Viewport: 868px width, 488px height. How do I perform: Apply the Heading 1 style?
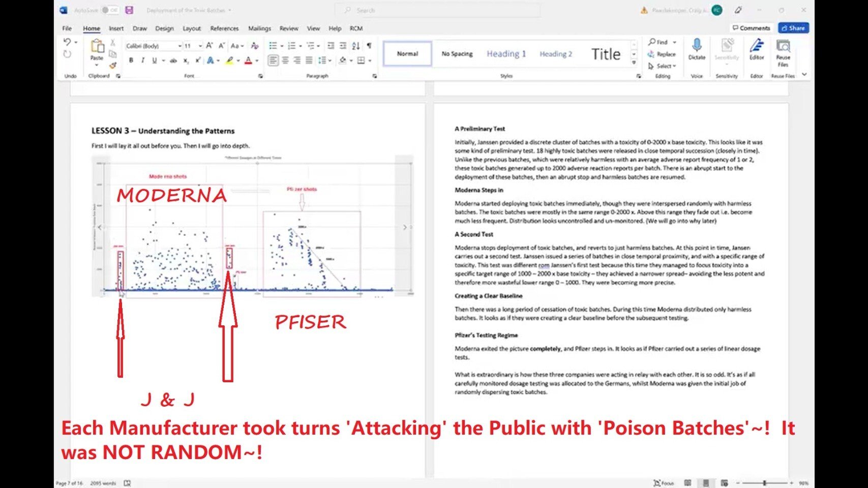(506, 53)
